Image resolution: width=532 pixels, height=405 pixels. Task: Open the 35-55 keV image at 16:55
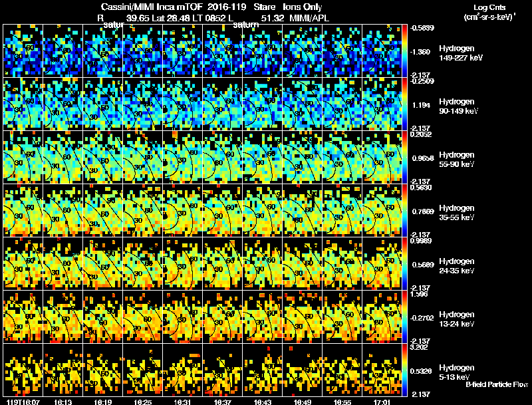click(x=342, y=211)
